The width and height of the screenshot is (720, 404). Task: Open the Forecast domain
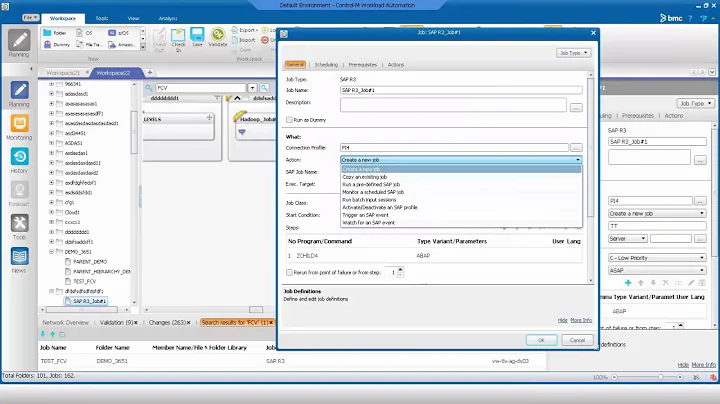coord(19,194)
